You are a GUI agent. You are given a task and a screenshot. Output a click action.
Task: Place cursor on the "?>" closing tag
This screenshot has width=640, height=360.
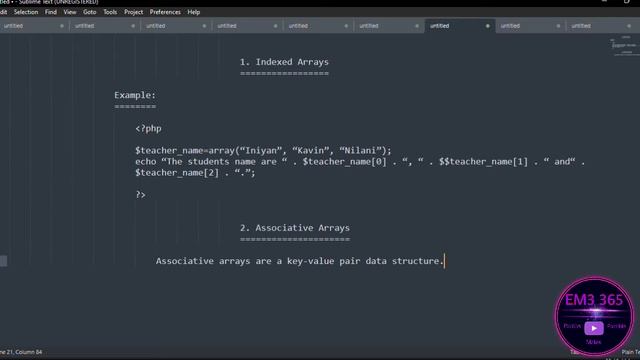click(140, 195)
